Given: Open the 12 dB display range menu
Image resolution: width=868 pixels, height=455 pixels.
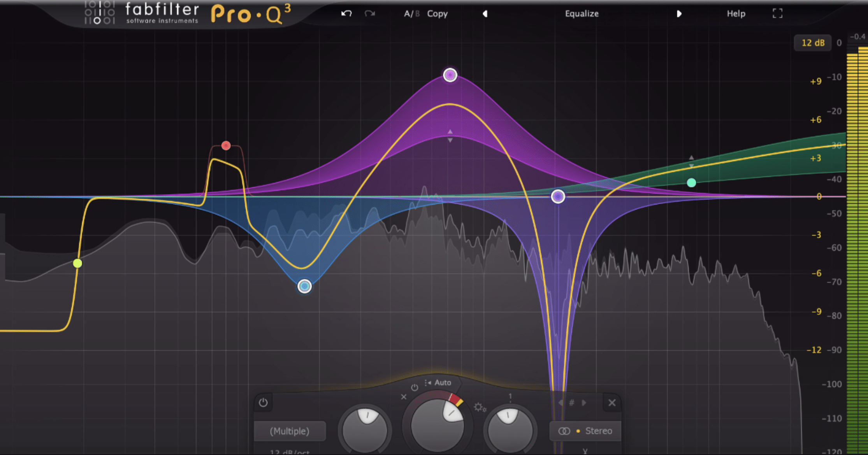Looking at the screenshot, I should click(813, 43).
